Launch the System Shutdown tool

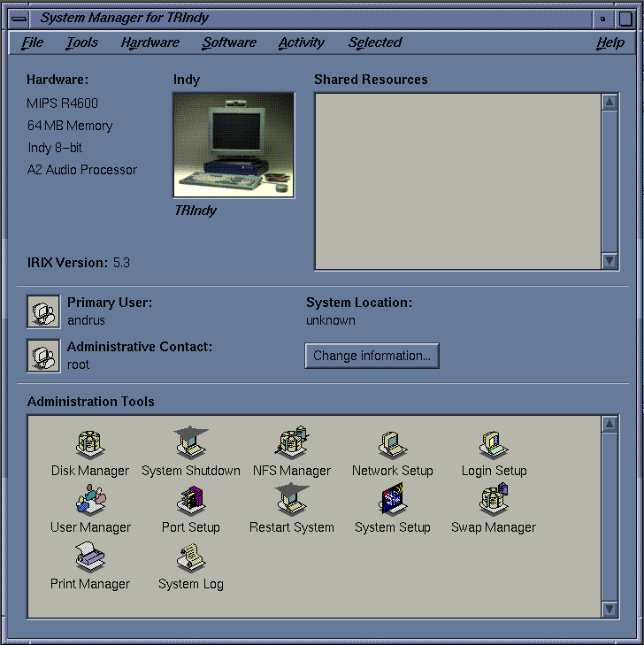[x=191, y=442]
